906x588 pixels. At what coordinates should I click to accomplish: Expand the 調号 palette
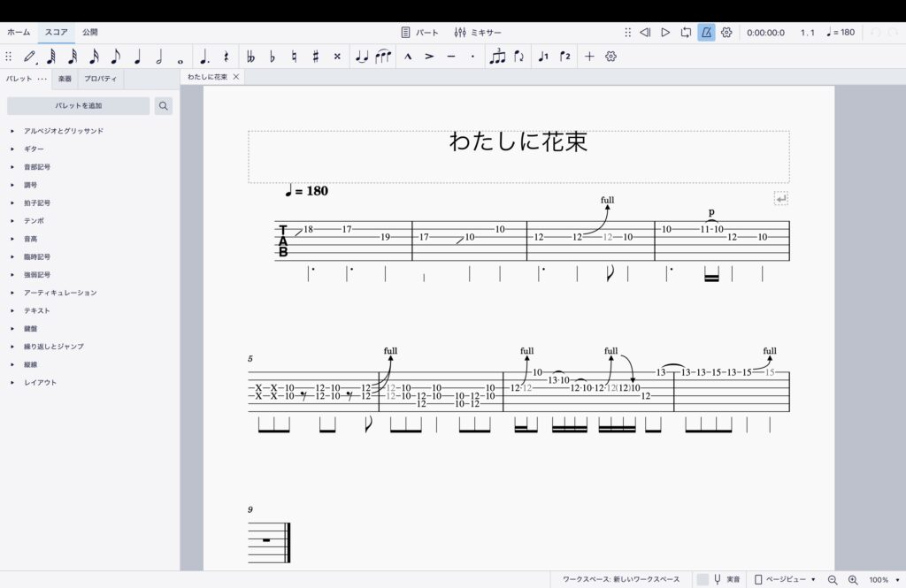coord(12,185)
